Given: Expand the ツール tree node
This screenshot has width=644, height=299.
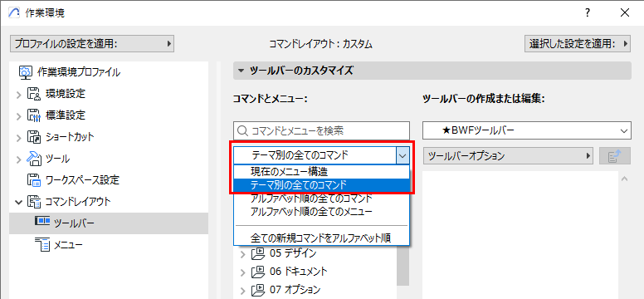Looking at the screenshot, I should (x=19, y=159).
